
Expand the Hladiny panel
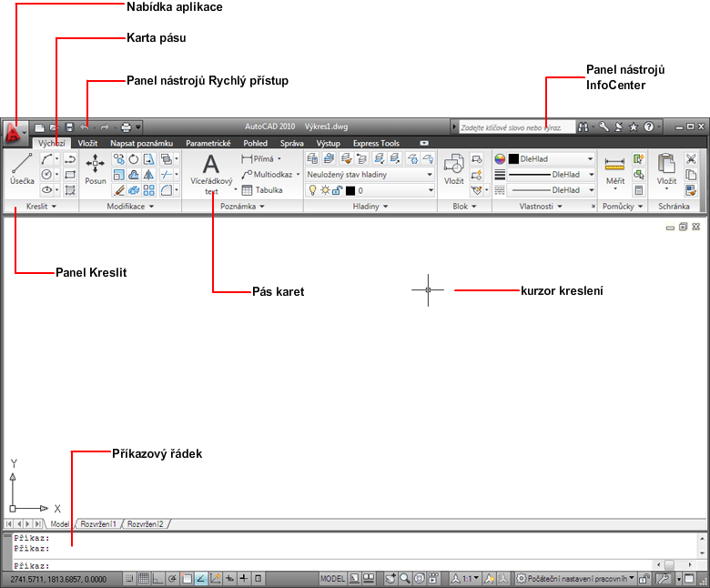370,207
